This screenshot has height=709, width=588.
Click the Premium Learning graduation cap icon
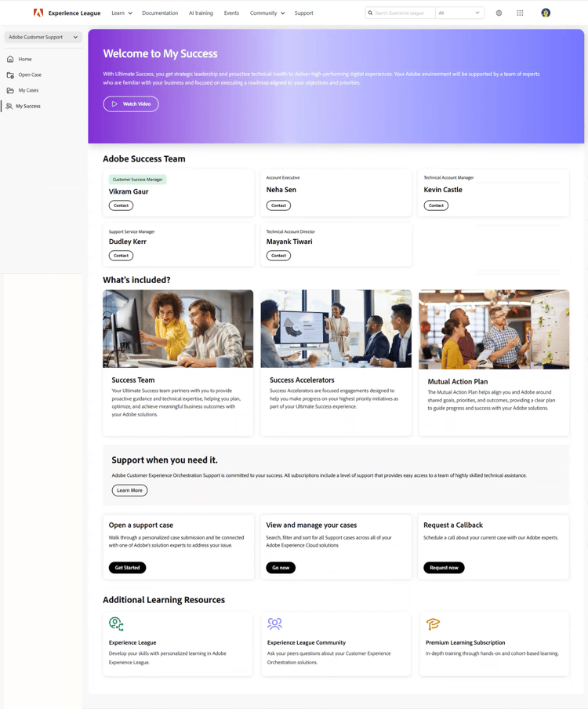(433, 624)
